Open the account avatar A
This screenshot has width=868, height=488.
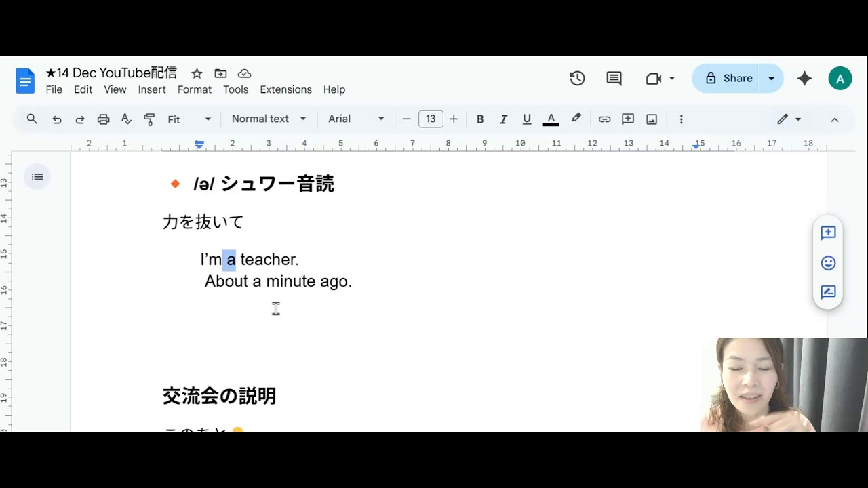tap(840, 79)
